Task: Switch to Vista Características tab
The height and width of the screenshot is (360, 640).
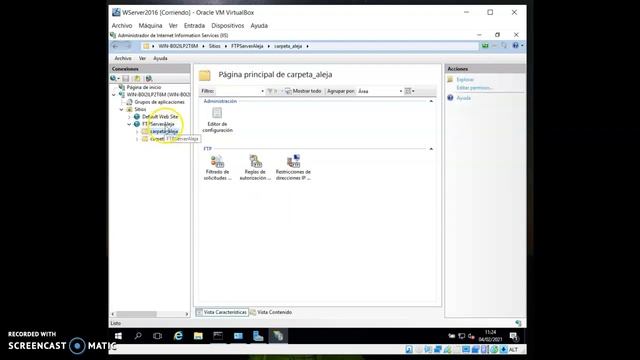Action: pyautogui.click(x=222, y=312)
